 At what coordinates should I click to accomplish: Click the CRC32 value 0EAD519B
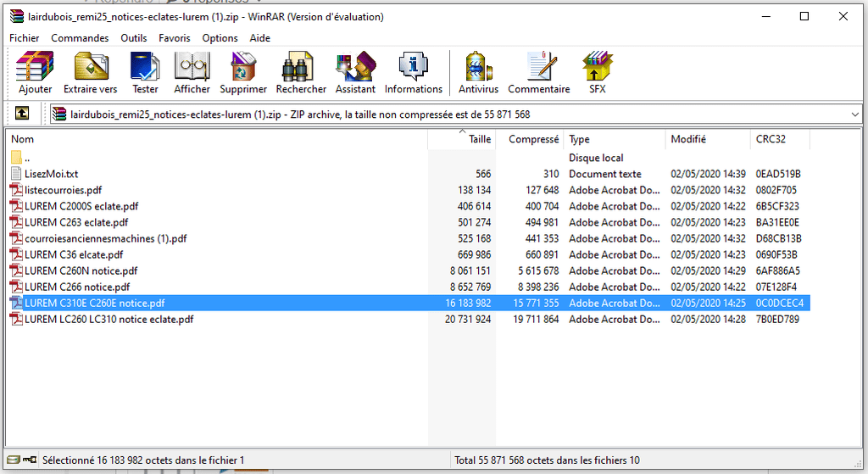778,174
